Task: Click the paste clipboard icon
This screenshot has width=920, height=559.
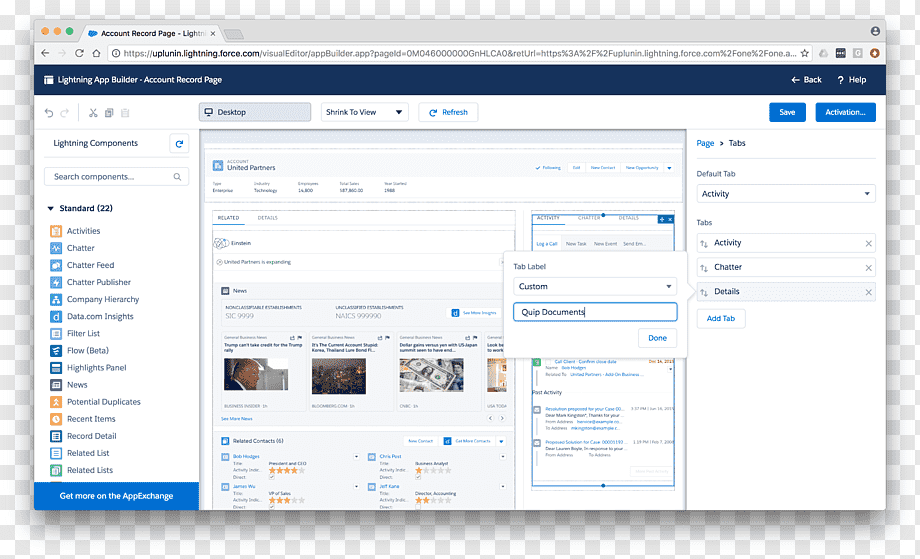Action: pyautogui.click(x=125, y=113)
